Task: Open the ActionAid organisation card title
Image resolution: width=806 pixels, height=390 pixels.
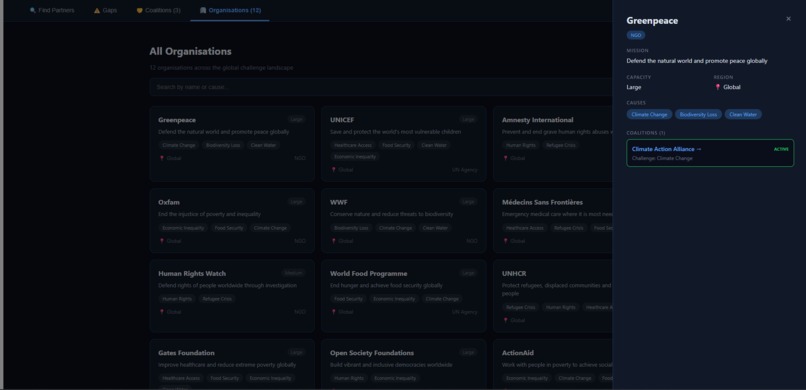Action: click(518, 353)
